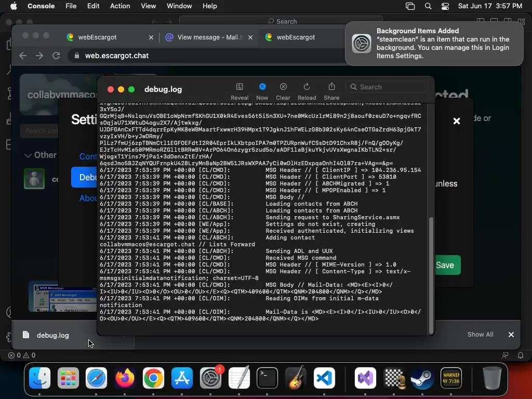532x399 pixels.
Task: Open Control Center in menu bar
Action: [x=445, y=6]
